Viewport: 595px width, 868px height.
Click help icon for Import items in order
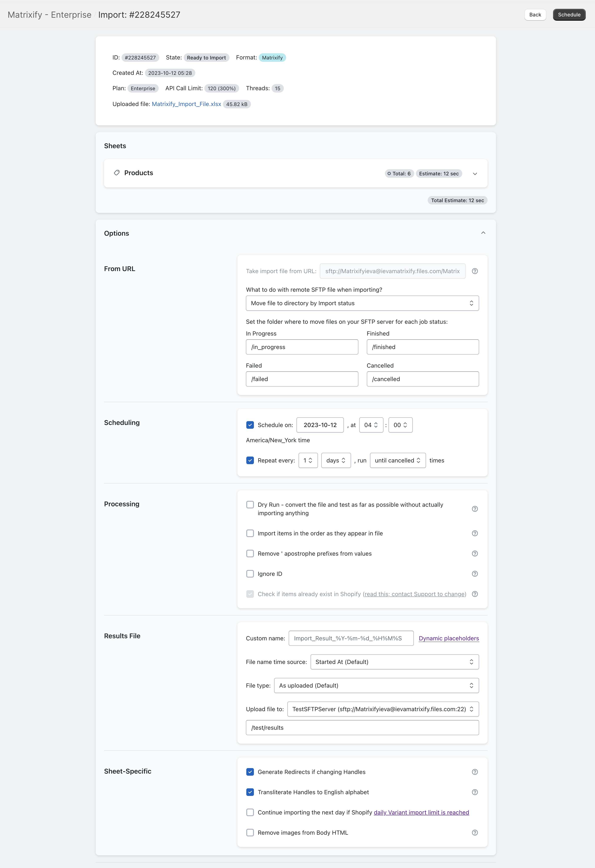pos(474,533)
